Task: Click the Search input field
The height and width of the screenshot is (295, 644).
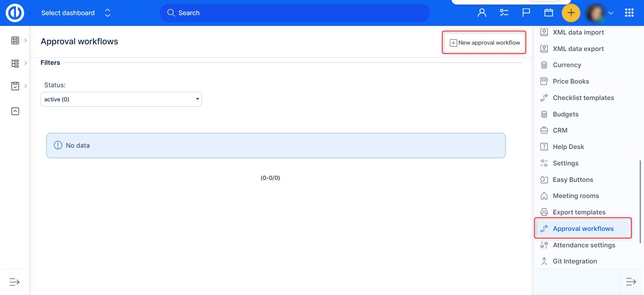Action: coord(294,13)
